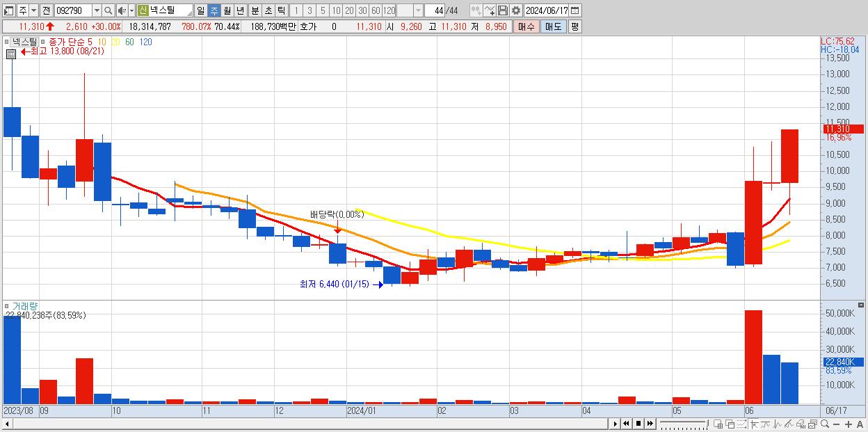This screenshot has height=432, width=868.
Task: Click the rewind button in bottom bar
Action: click(626, 424)
